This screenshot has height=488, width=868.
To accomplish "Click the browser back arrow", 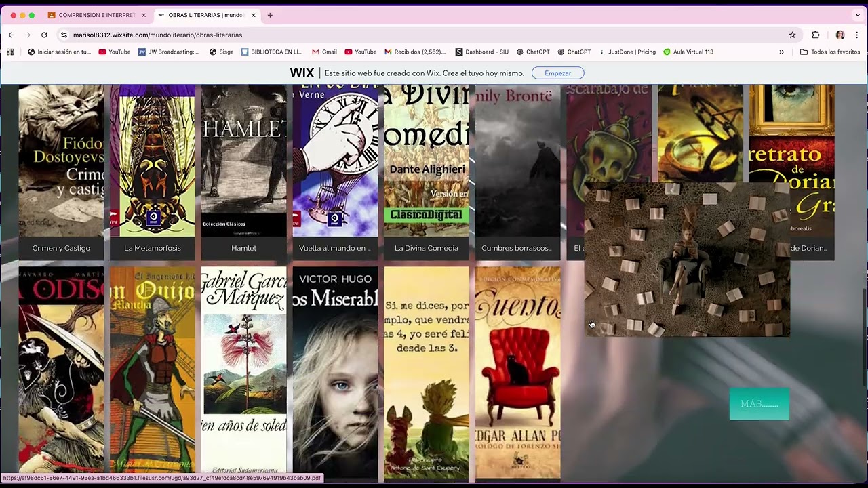I will coord(11,35).
